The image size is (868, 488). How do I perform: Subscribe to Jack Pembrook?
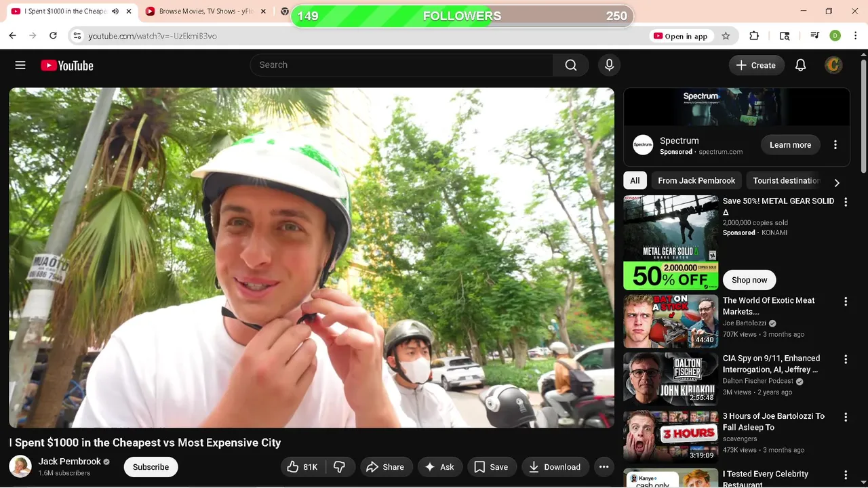pyautogui.click(x=151, y=467)
